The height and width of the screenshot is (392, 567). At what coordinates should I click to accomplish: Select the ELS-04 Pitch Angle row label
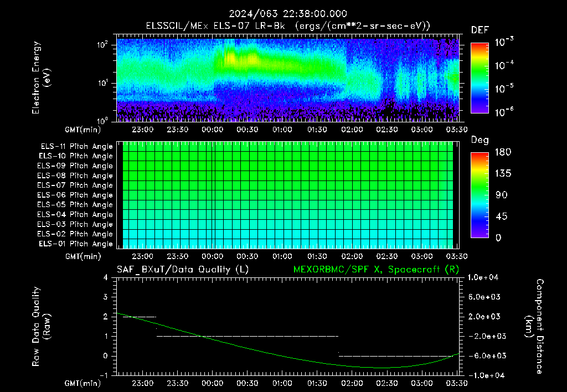75,214
